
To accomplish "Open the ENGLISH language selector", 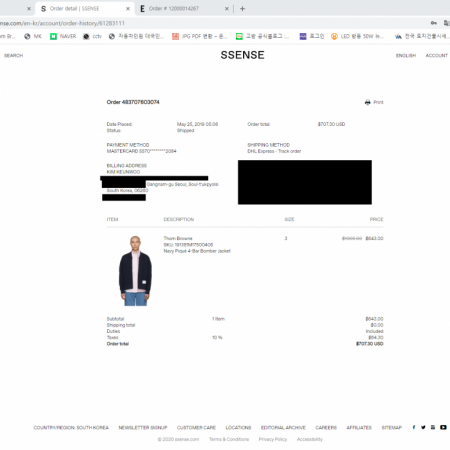I will (x=406, y=56).
